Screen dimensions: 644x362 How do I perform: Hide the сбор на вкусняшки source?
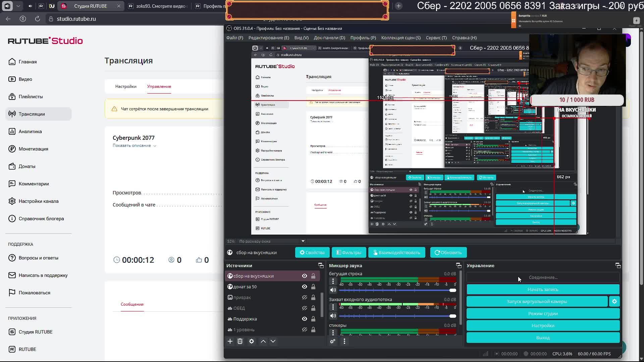pyautogui.click(x=305, y=276)
